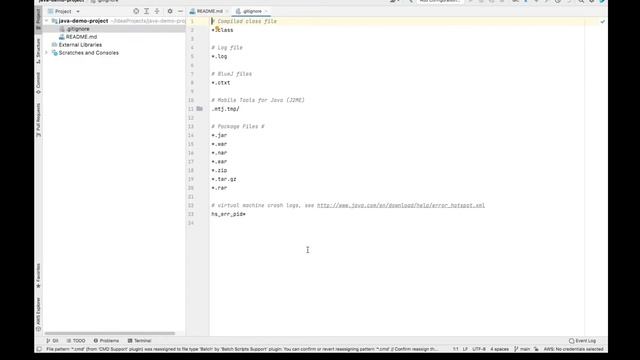Click the Expand All icon in Project panel
This screenshot has width=640, height=360.
coord(147,11)
